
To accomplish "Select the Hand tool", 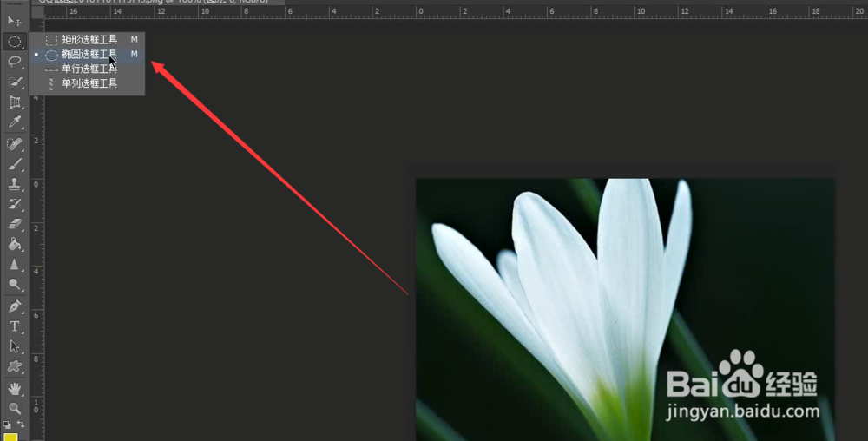I will [x=15, y=388].
